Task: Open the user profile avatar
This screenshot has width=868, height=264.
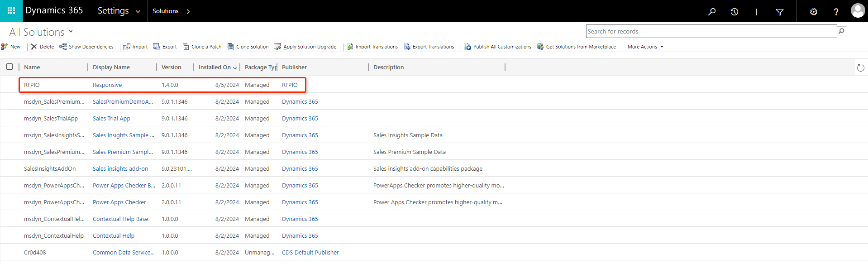Action: pos(858,10)
